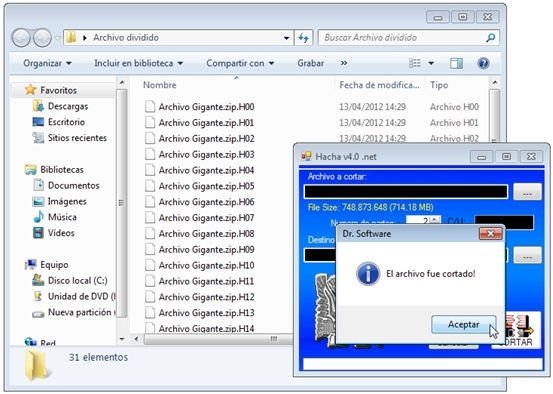Open the Música library
Screen dimensions: 553x394
[62, 217]
